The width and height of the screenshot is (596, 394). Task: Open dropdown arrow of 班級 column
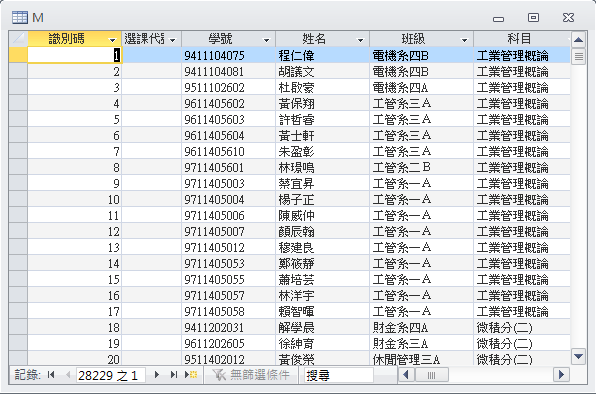click(464, 40)
